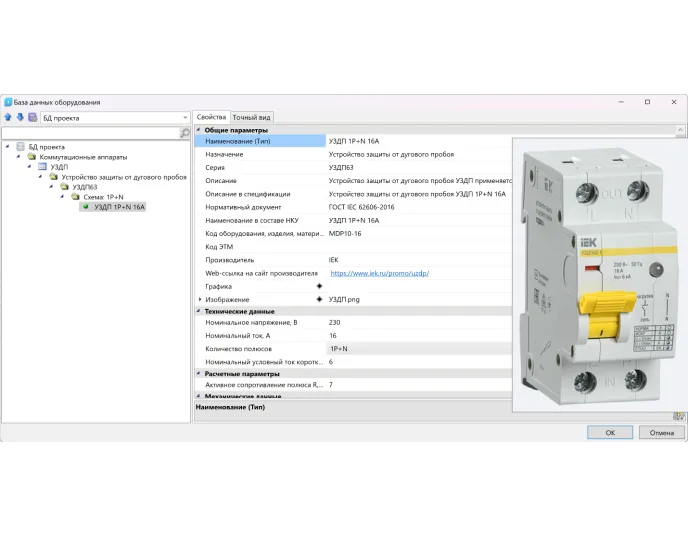This screenshot has height=537, width=688.
Task: Click the green dot on УЗДП 1P+N 16A
Action: (86, 207)
